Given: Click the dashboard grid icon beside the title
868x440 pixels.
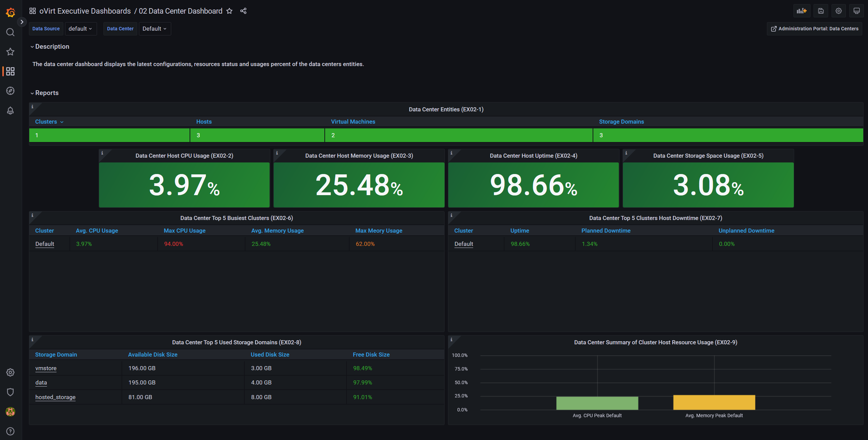Looking at the screenshot, I should coord(33,11).
